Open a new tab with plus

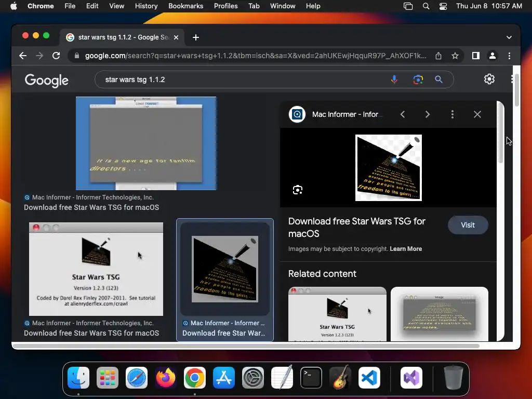pos(196,37)
